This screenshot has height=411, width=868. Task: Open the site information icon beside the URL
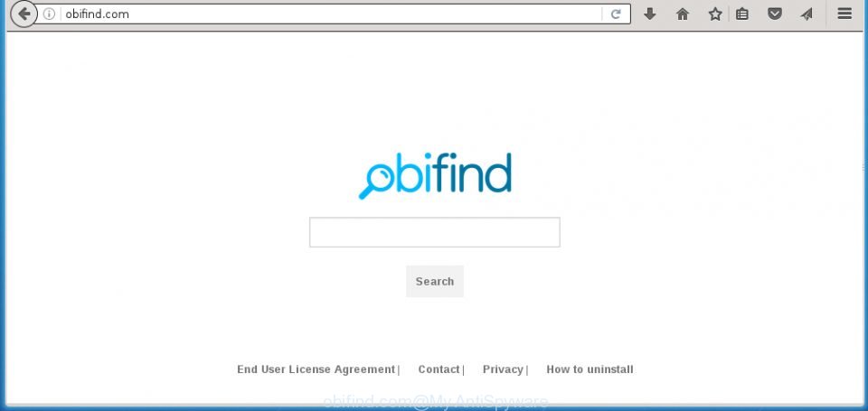pos(49,14)
